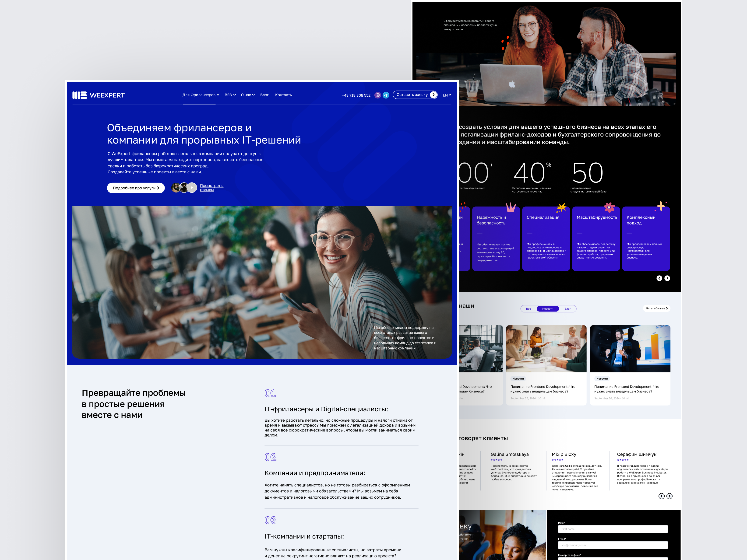Click the Читать больше button
This screenshot has width=747, height=560.
(x=656, y=308)
